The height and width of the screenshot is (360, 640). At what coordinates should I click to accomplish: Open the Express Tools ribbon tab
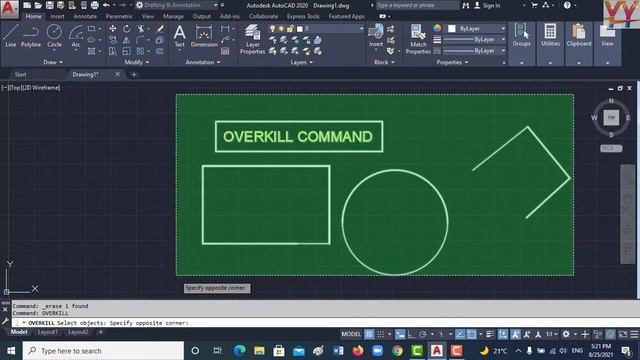click(x=303, y=17)
